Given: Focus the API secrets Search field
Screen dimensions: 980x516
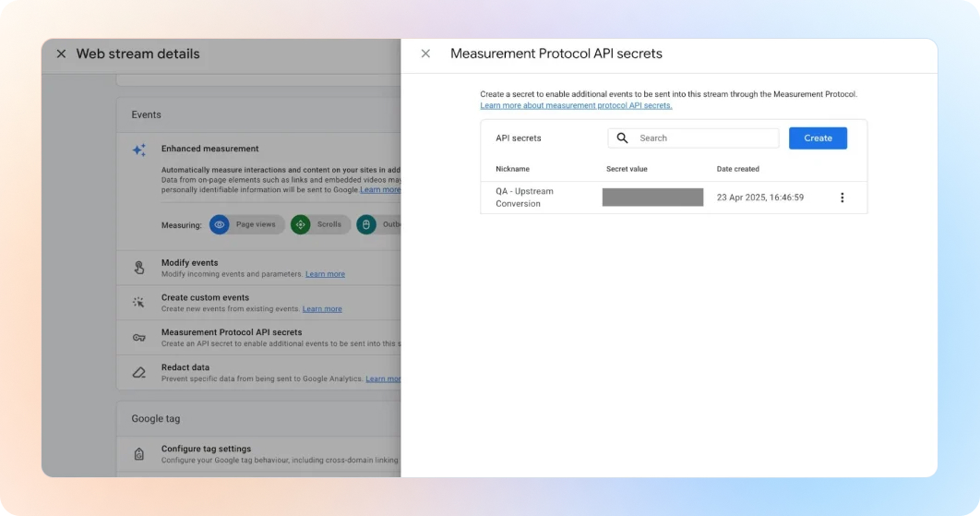Looking at the screenshot, I should point(693,138).
